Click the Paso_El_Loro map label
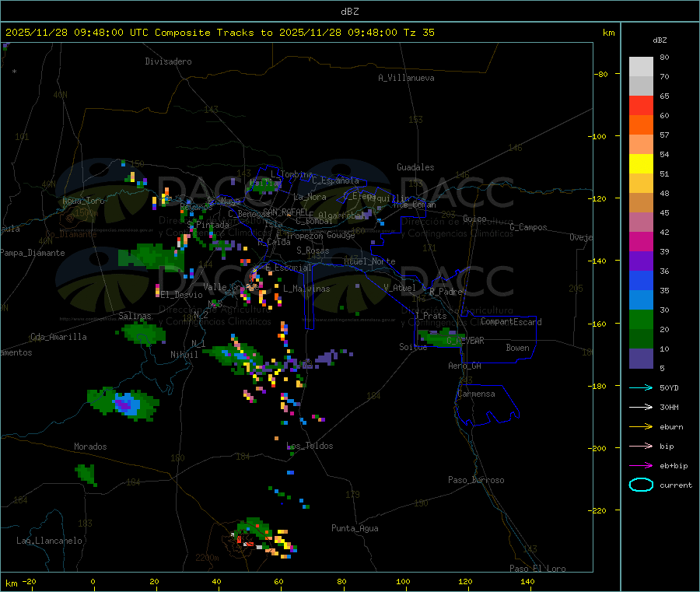The width and height of the screenshot is (700, 592). pos(537,569)
